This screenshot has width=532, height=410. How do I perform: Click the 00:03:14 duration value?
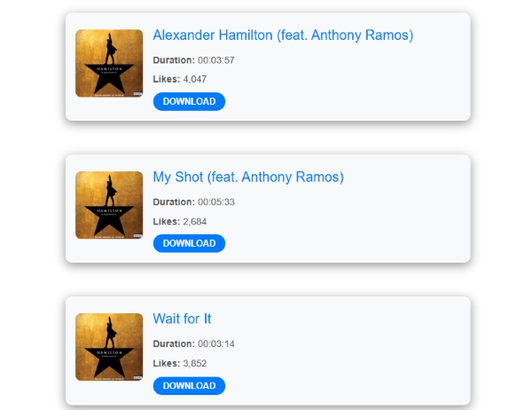pyautogui.click(x=216, y=343)
